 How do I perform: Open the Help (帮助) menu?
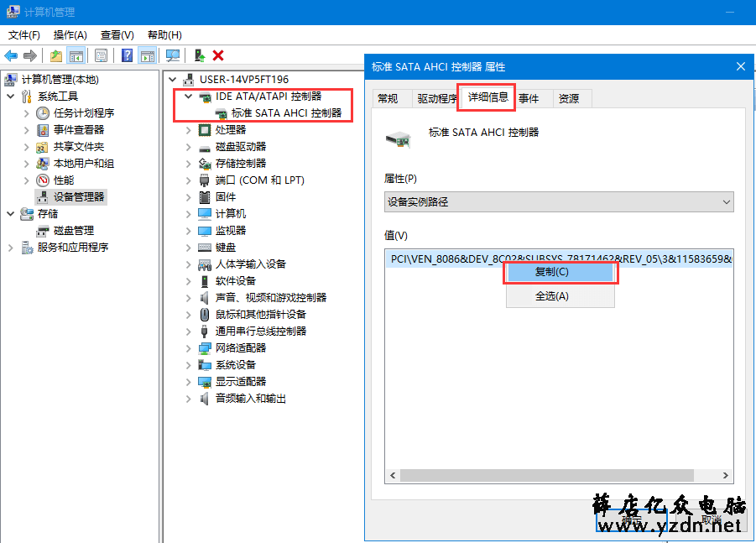tap(164, 35)
